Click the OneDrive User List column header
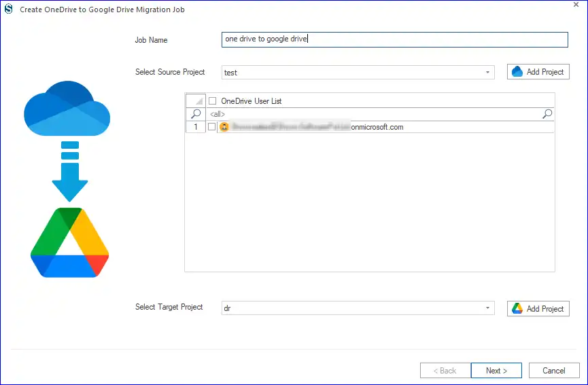The height and width of the screenshot is (385, 588). click(380, 100)
